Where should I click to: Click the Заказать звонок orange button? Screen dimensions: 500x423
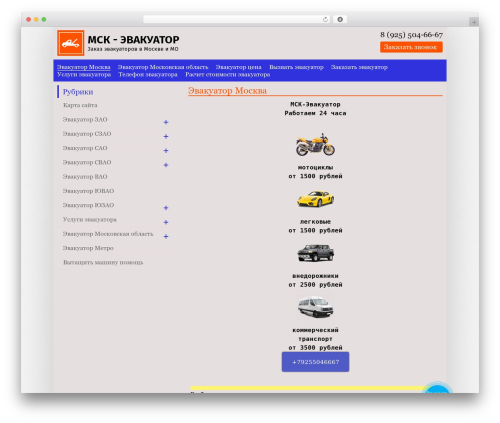pyautogui.click(x=411, y=47)
